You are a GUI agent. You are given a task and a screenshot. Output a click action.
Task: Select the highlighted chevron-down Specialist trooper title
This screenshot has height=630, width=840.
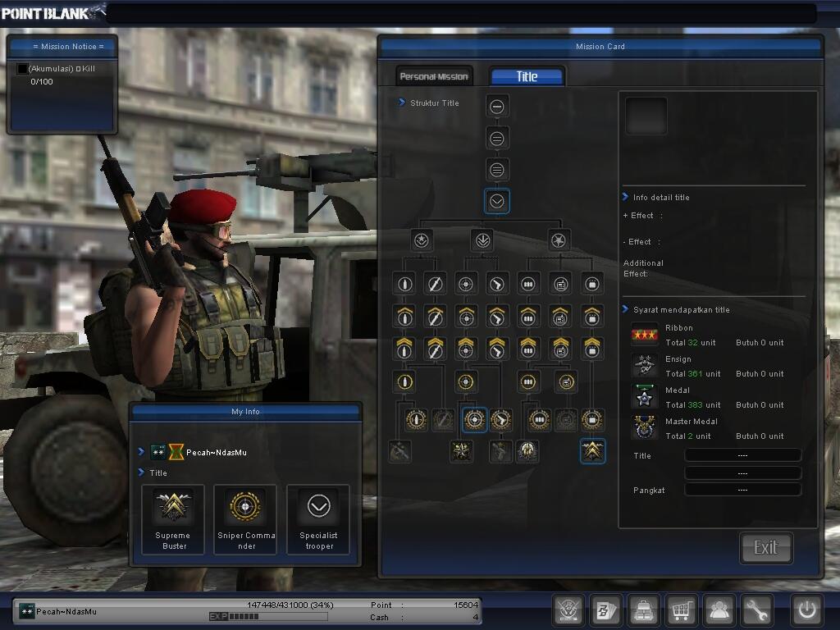[x=496, y=202]
